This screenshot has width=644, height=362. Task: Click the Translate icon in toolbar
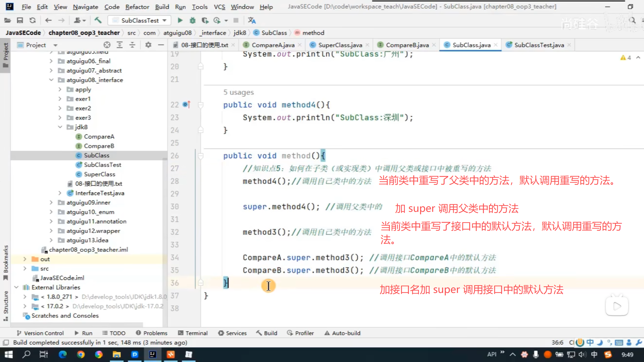pos(252,20)
